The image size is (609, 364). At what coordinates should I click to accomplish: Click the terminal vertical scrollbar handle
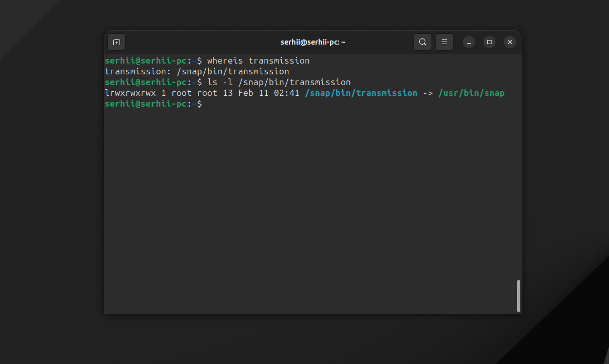click(519, 295)
